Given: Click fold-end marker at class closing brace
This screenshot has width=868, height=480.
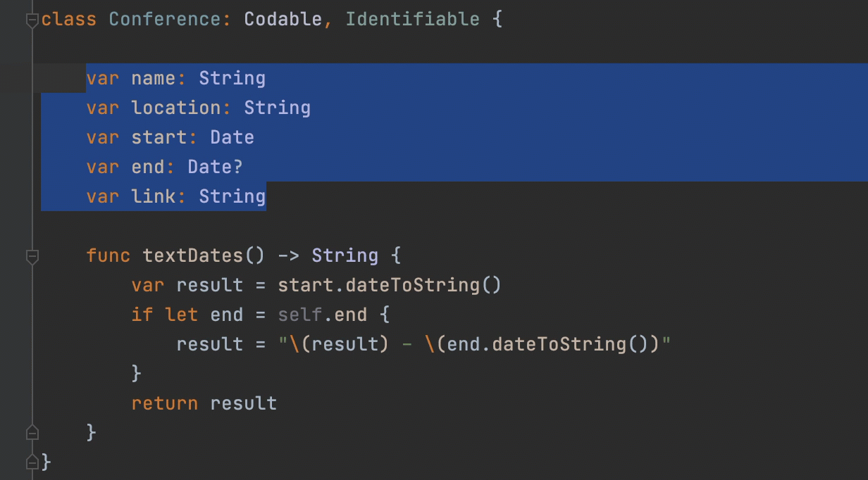Looking at the screenshot, I should (x=32, y=461).
